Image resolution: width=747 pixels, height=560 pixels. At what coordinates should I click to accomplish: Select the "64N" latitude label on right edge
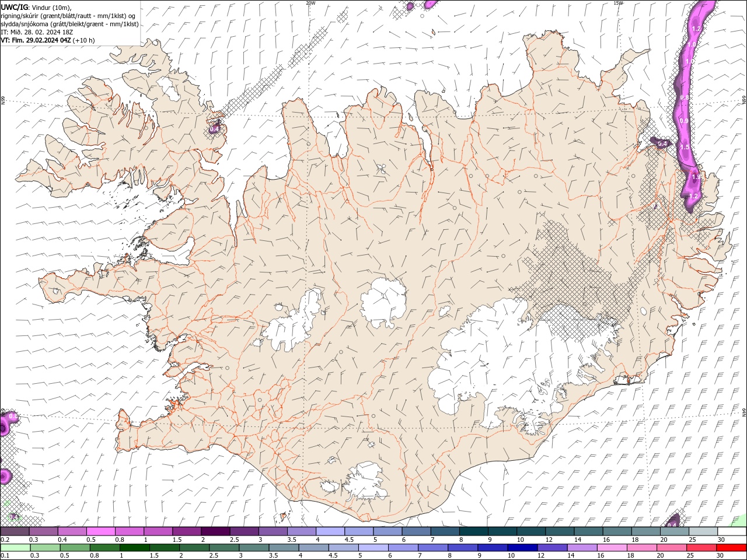point(744,411)
